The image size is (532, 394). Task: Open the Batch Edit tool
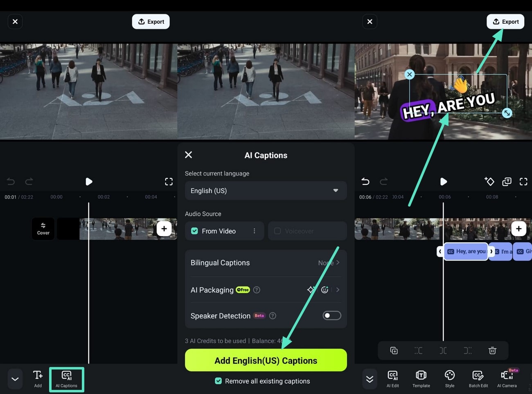pos(478,379)
